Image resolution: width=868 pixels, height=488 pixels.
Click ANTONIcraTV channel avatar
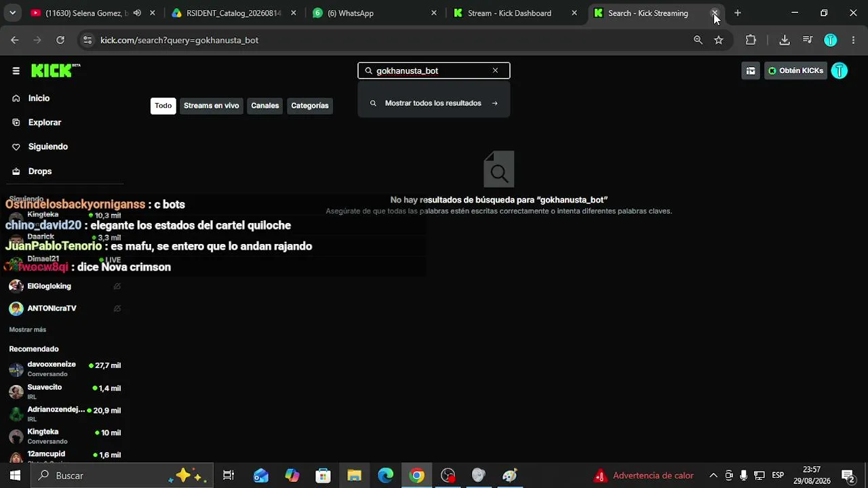(x=16, y=308)
